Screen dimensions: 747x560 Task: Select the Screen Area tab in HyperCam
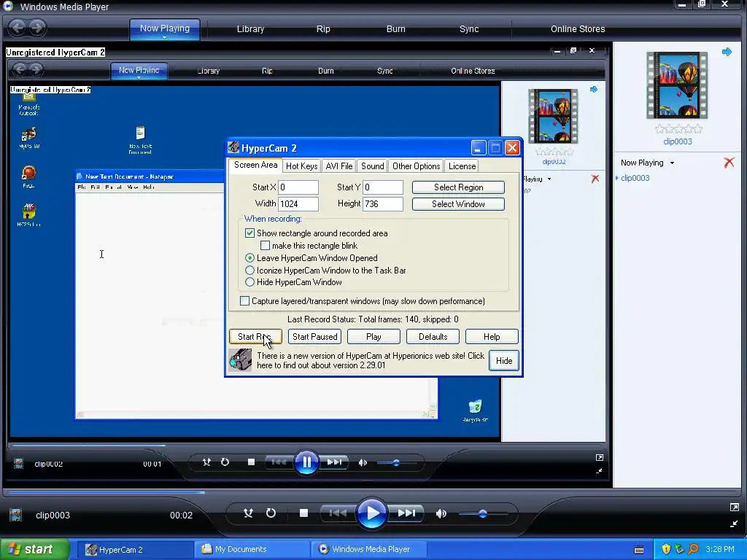point(255,165)
